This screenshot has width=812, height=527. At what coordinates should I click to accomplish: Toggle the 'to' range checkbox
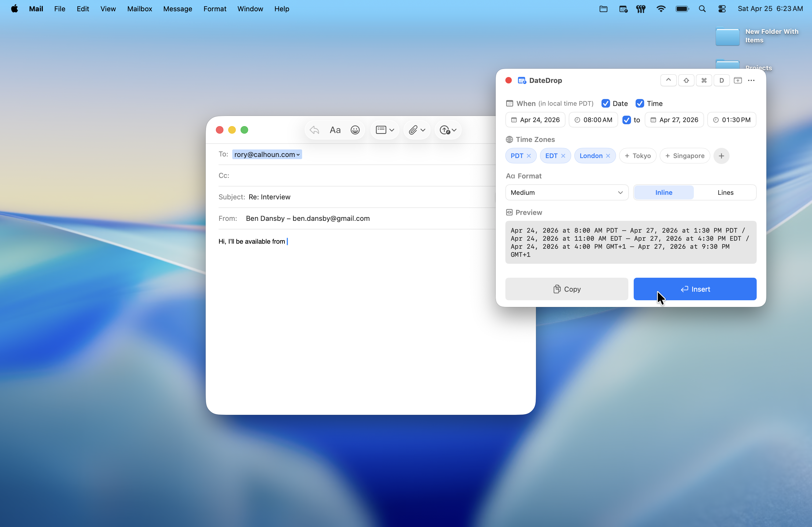click(627, 120)
